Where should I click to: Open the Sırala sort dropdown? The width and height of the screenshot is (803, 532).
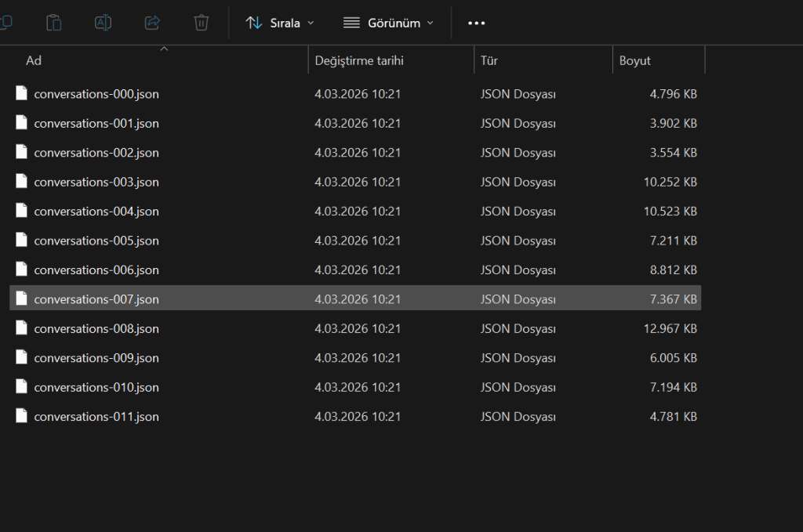pos(280,23)
